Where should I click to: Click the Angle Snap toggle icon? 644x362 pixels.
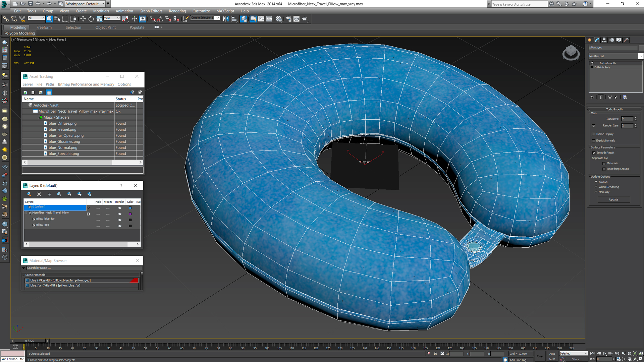pos(160,19)
